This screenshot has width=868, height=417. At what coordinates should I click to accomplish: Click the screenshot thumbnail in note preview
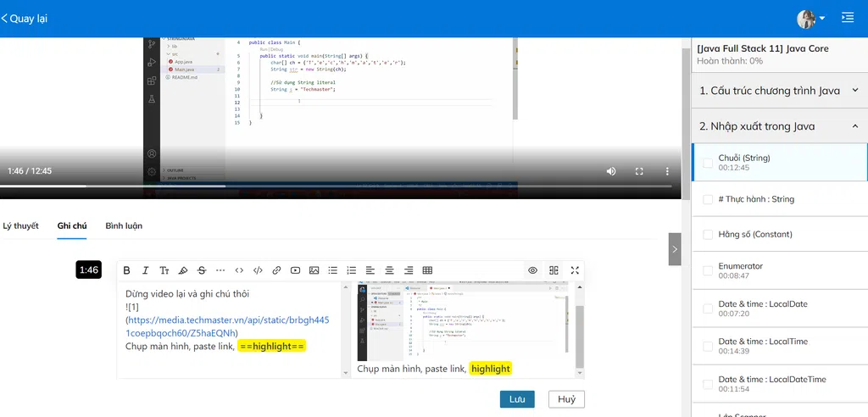pyautogui.click(x=462, y=320)
